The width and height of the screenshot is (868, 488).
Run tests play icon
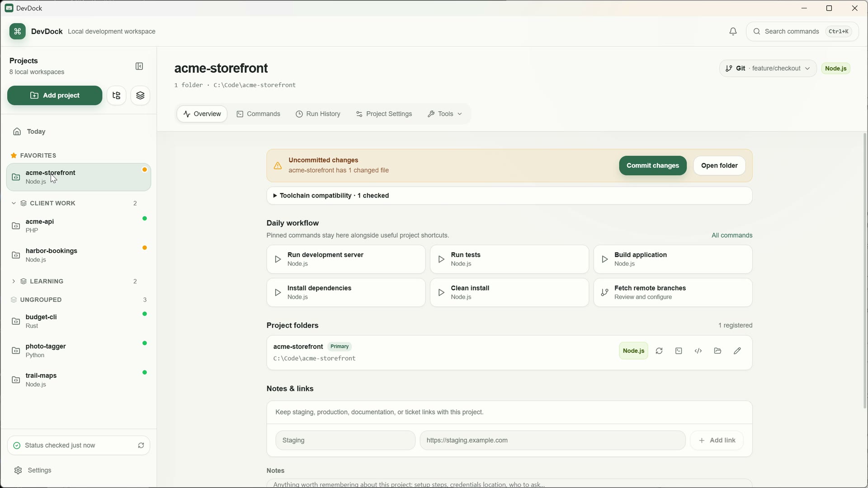click(441, 259)
